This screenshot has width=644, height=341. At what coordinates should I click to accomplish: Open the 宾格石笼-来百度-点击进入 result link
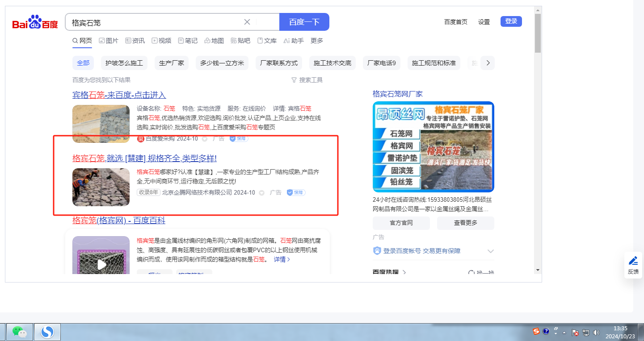[x=119, y=95]
